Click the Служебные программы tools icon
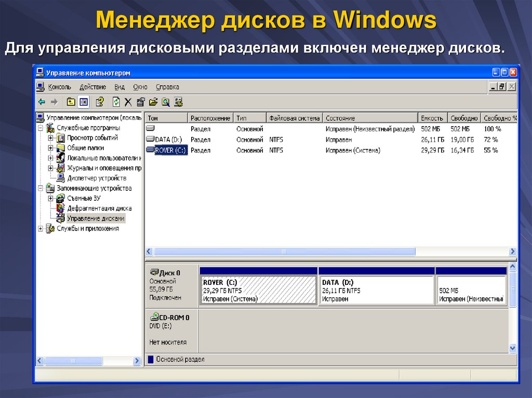Viewport: 532px width, 398px height. [x=50, y=128]
